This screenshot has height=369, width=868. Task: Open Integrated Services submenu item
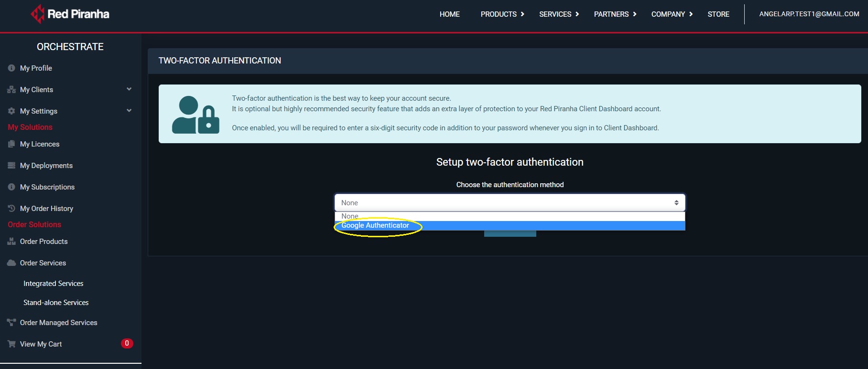54,284
